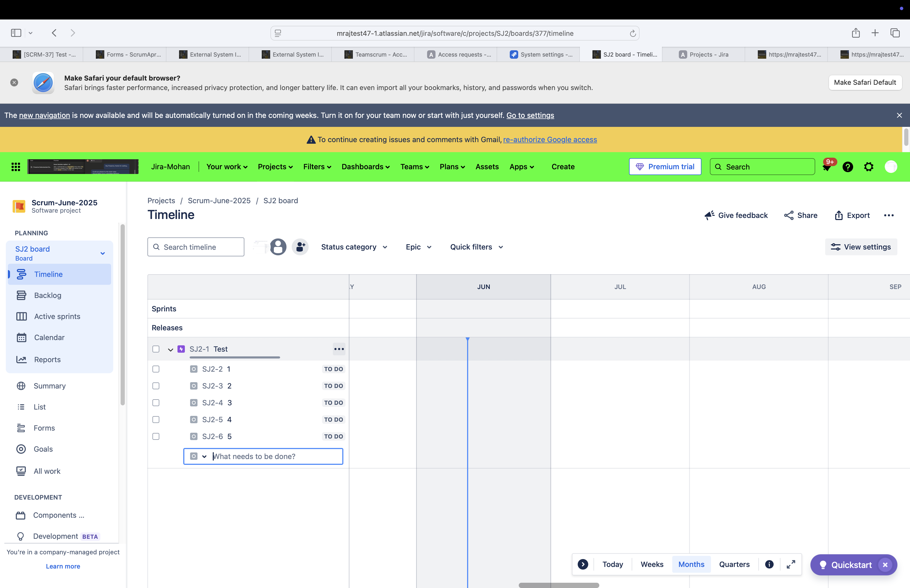
Task: Open the Teams menu
Action: click(x=414, y=167)
